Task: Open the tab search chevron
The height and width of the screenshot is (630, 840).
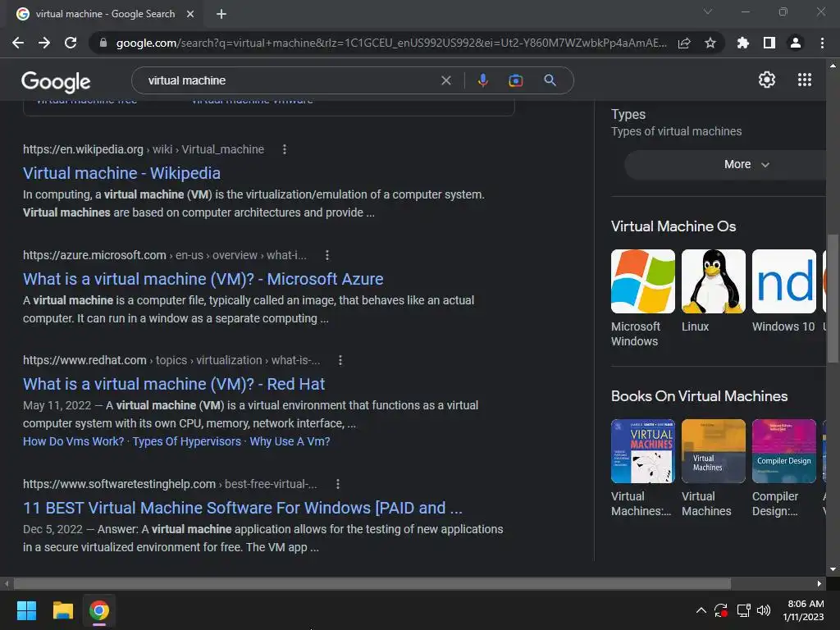Action: tap(708, 11)
